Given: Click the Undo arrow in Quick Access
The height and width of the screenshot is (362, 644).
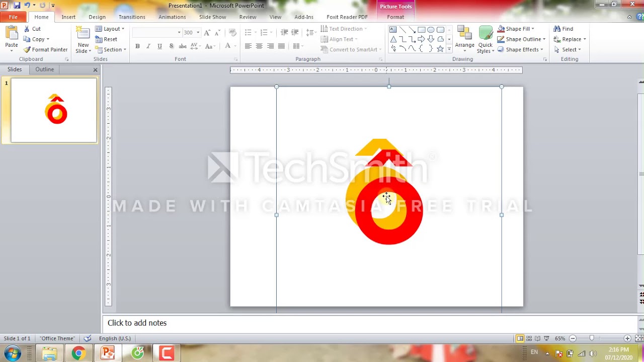Looking at the screenshot, I should (27, 6).
